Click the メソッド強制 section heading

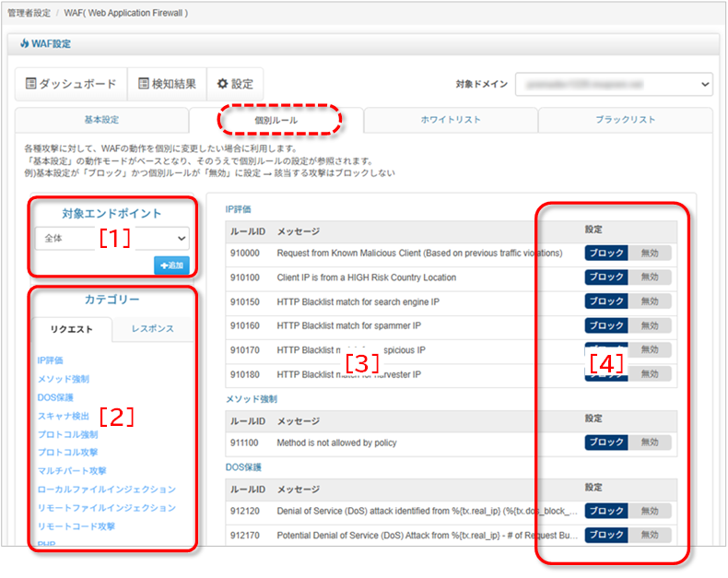(252, 399)
